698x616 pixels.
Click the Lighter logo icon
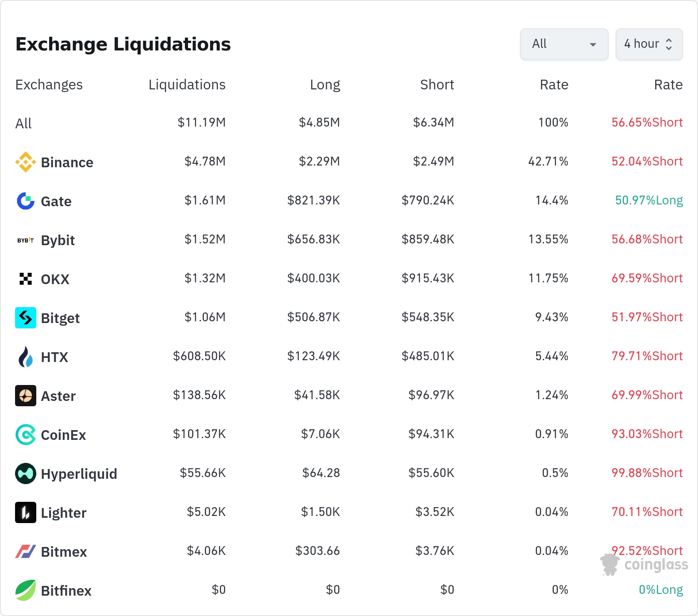[x=26, y=512]
